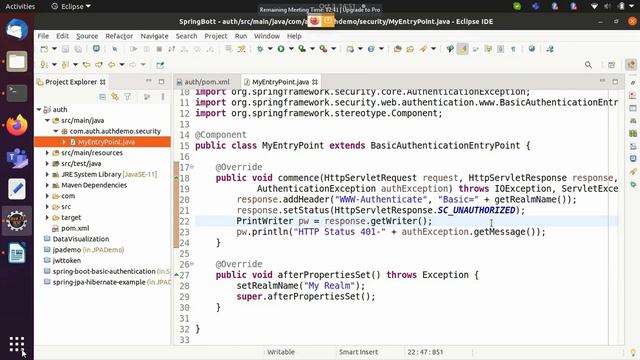Toggle Block Selection mode icon
Image resolution: width=640 pixels, height=360 pixels.
pyautogui.click(x=500, y=49)
